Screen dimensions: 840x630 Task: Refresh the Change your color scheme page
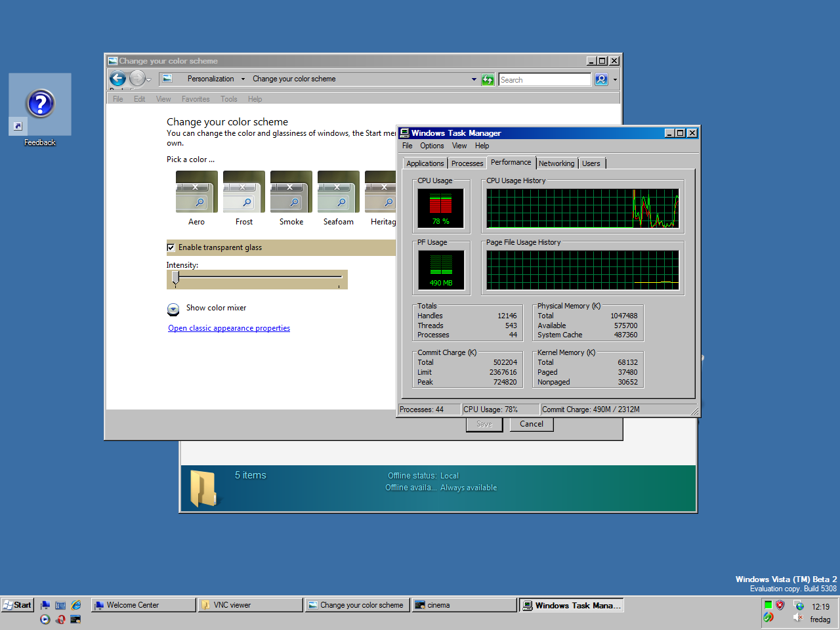click(x=488, y=79)
